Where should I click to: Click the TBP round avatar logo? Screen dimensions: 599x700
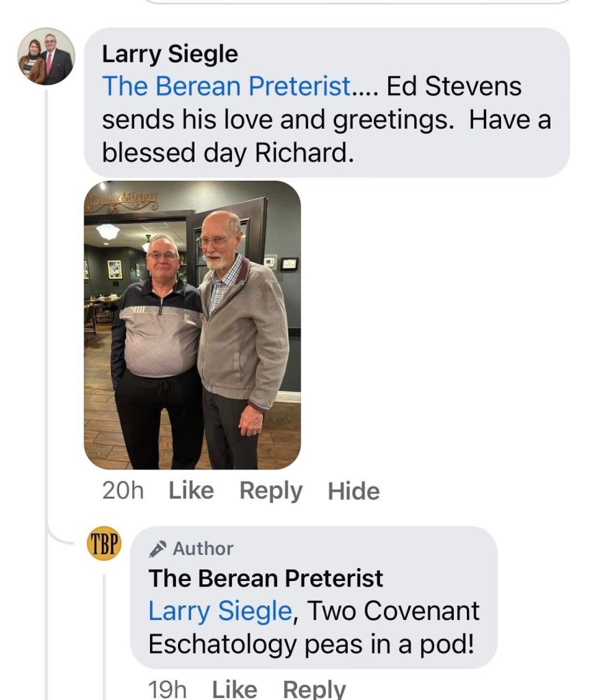pos(104,545)
